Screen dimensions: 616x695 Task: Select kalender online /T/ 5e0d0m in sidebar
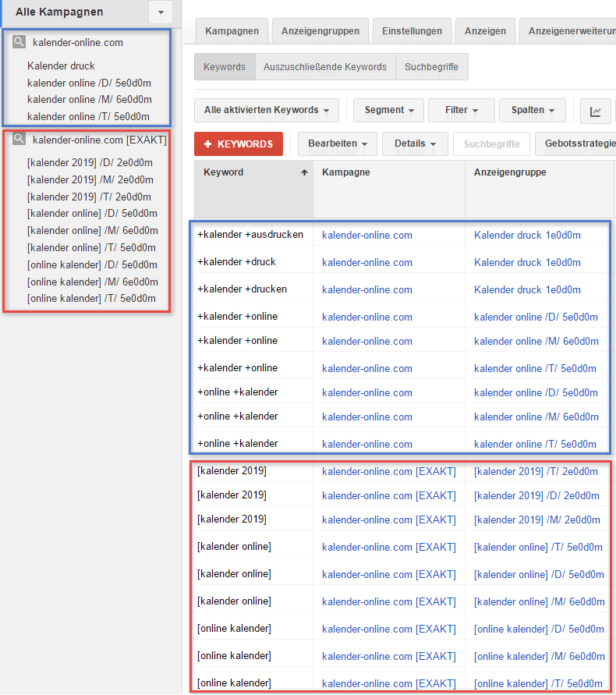click(88, 116)
